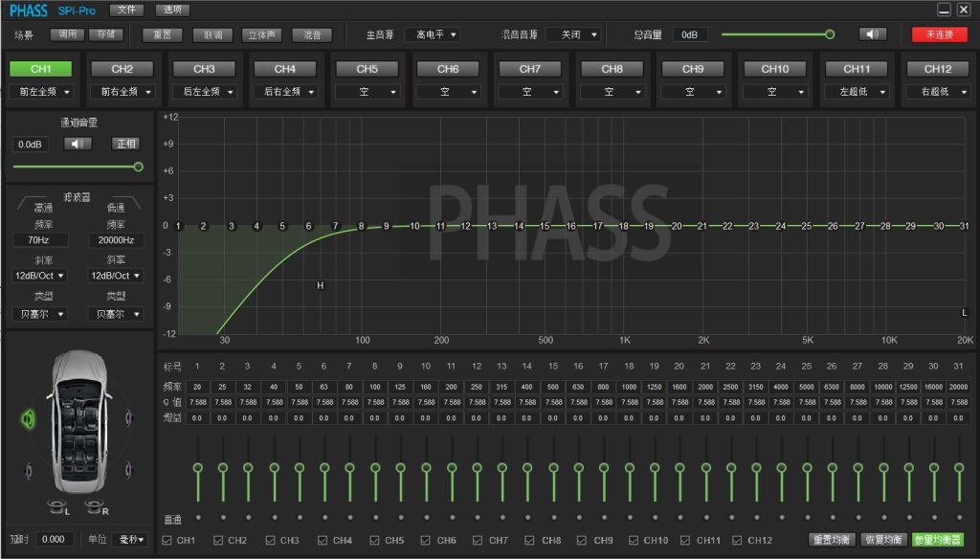This screenshot has width=980, height=559.
Task: Uncheck the CH10 checkbox at bottom
Action: 634,540
